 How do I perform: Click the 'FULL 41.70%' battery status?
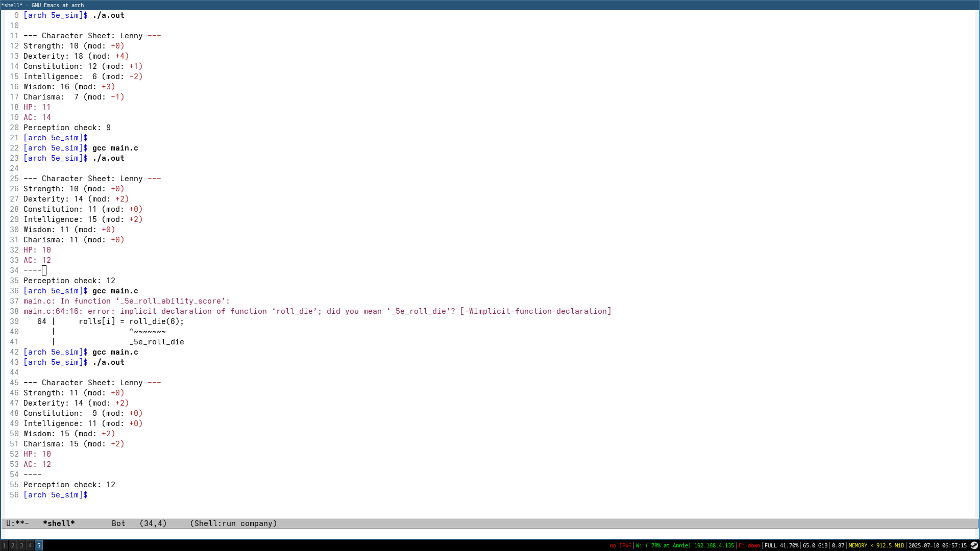pyautogui.click(x=781, y=546)
